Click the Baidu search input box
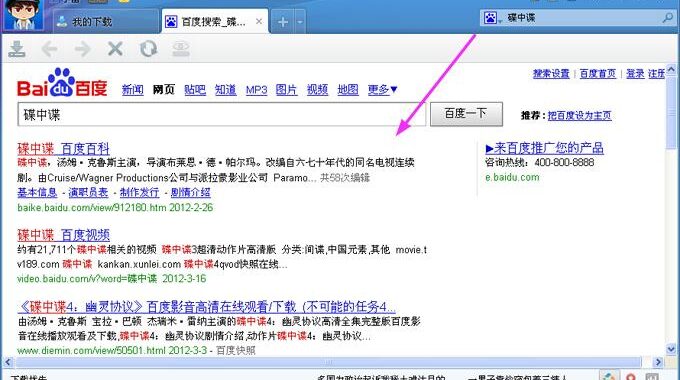This screenshot has width=680, height=380. 222,115
